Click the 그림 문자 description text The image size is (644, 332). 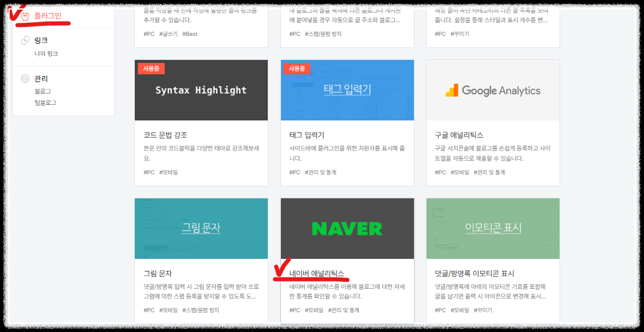tap(201, 291)
